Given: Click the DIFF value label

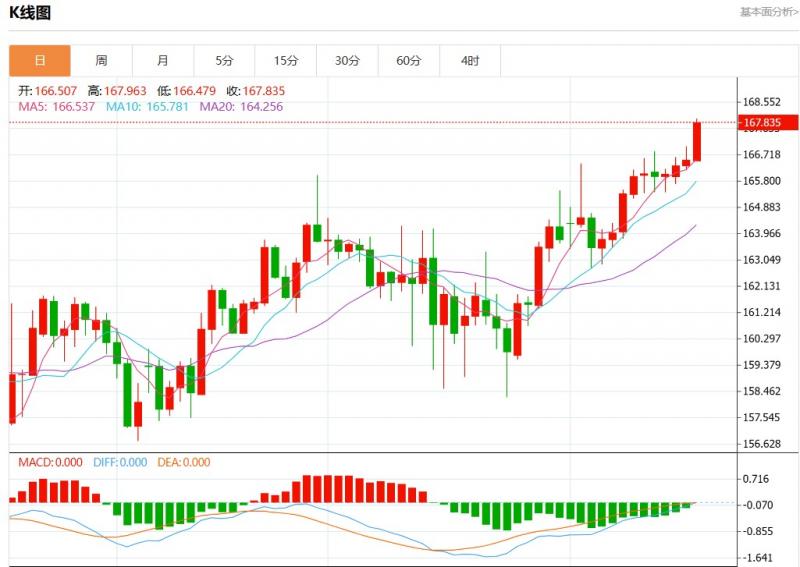Looking at the screenshot, I should coord(118,462).
